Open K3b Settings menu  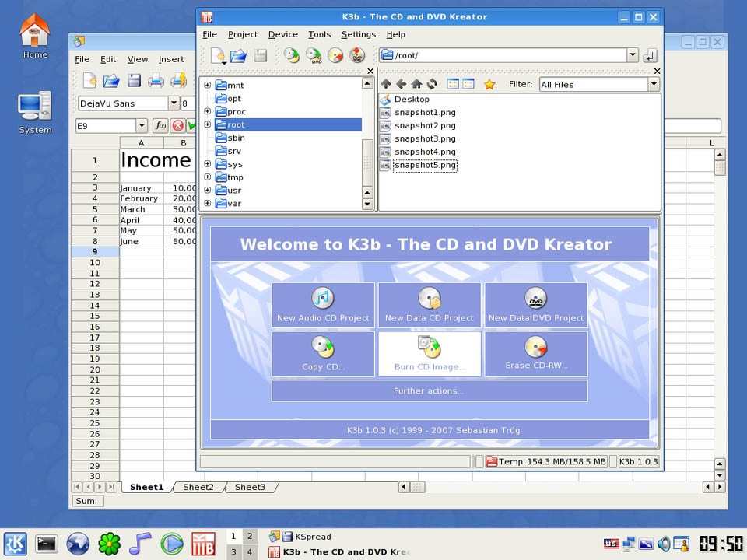pos(358,34)
